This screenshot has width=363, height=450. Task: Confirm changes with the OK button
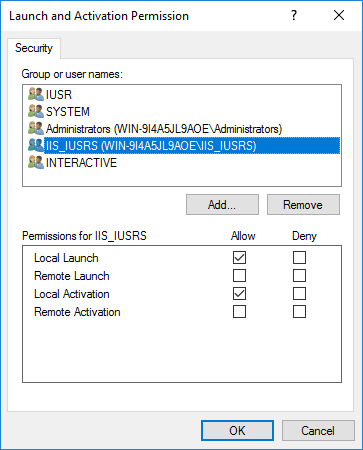click(x=237, y=431)
